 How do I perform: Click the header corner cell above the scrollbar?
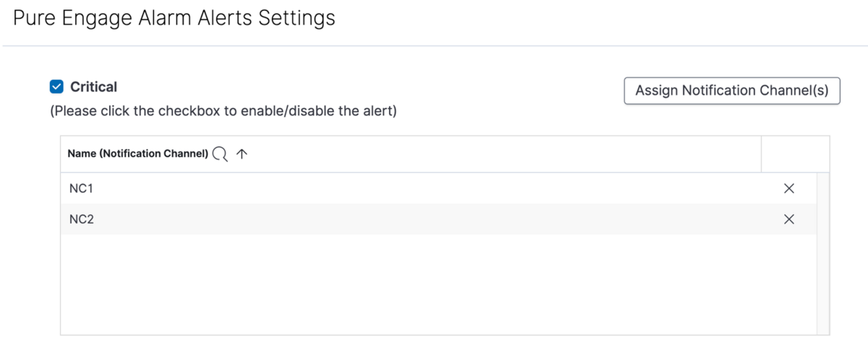click(x=823, y=154)
